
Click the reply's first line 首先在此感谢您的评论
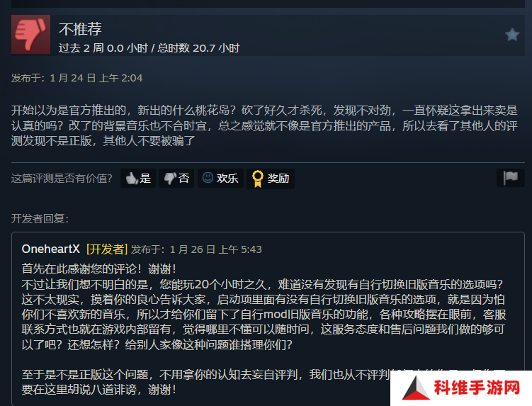tap(99, 269)
